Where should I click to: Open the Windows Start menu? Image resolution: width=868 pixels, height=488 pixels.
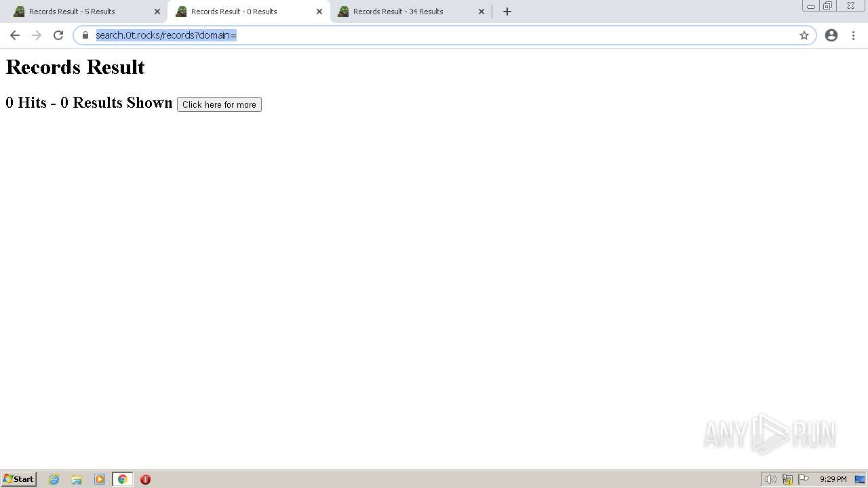pyautogui.click(x=19, y=479)
